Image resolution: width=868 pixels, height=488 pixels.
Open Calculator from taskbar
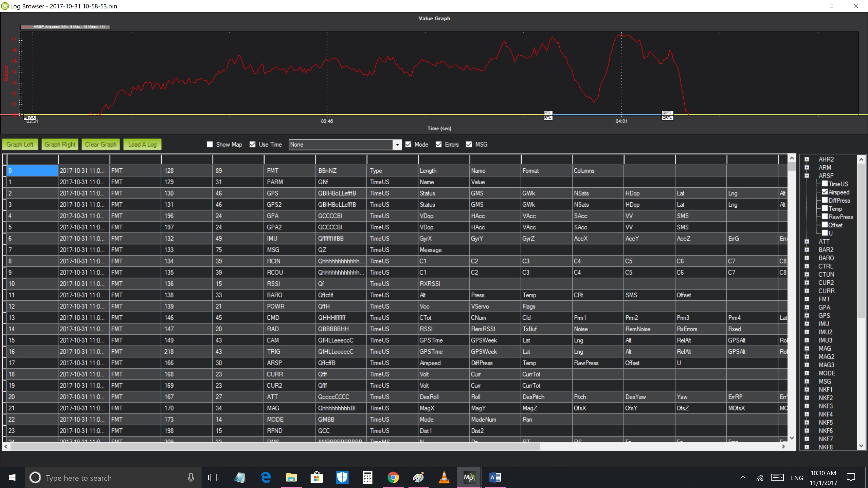tap(368, 477)
